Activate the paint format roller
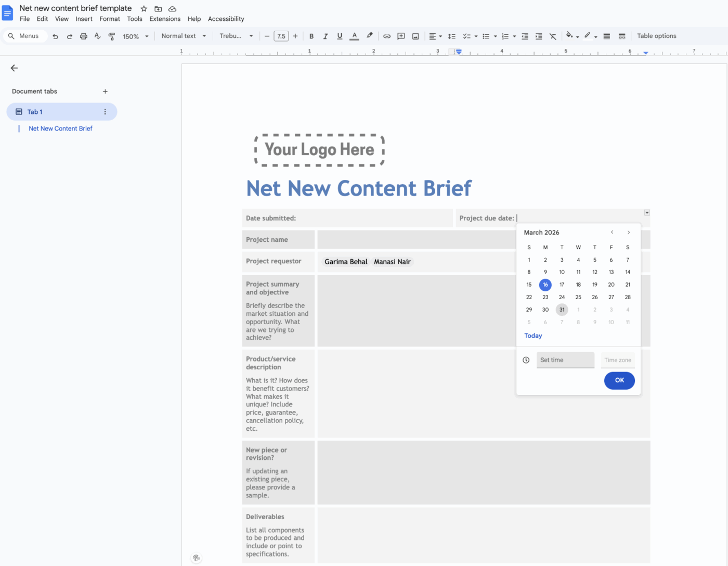The image size is (728, 566). point(111,36)
